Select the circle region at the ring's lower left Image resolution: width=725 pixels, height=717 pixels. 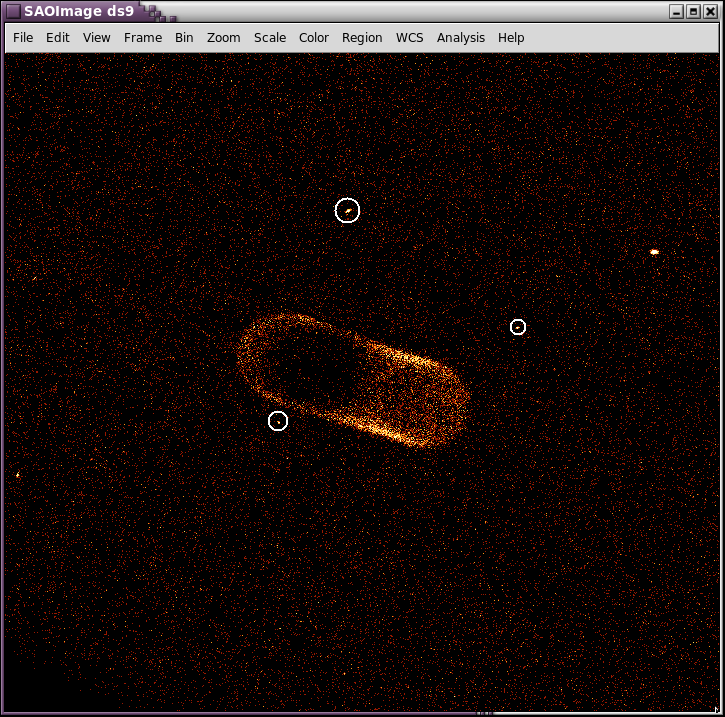coord(278,421)
